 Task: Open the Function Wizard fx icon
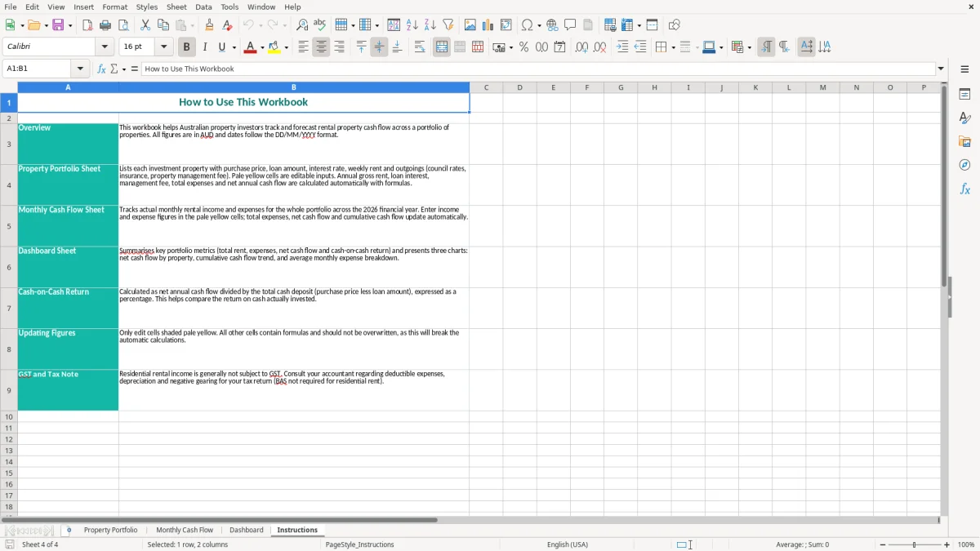pyautogui.click(x=102, y=69)
